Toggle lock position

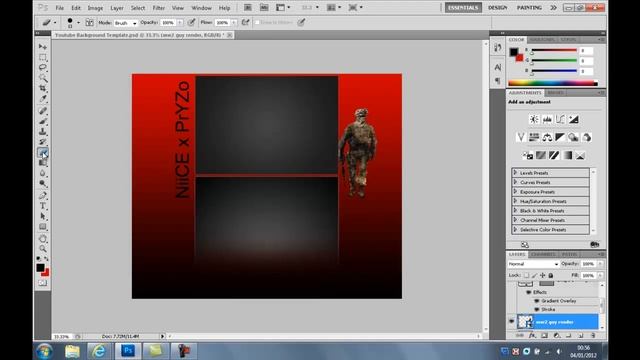click(x=542, y=276)
